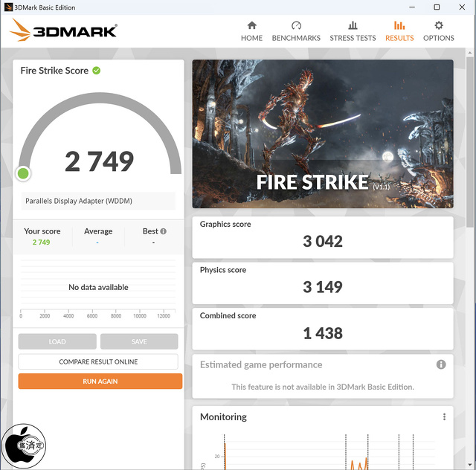Viewport: 476px width, 470px height.
Task: Click the Physics score value 3 149
Action: point(323,287)
